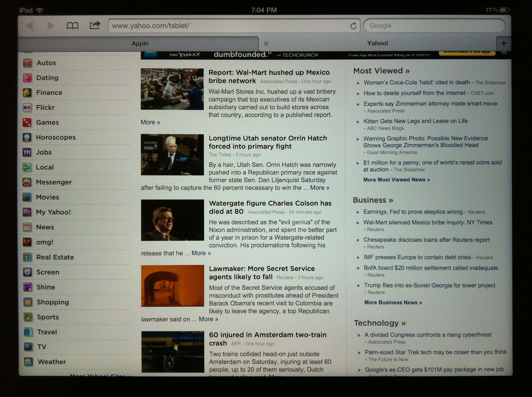This screenshot has height=397, width=532.
Task: Go back with the back arrow
Action: (30, 26)
